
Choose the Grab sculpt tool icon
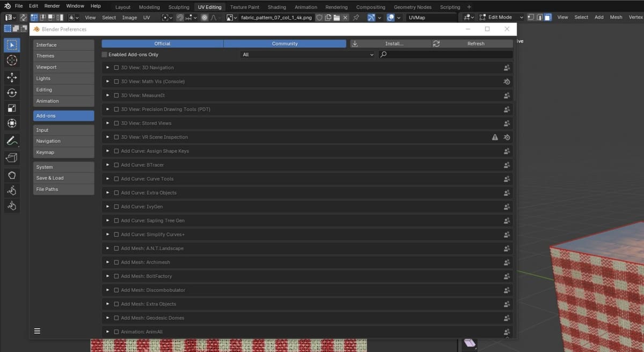pos(12,175)
